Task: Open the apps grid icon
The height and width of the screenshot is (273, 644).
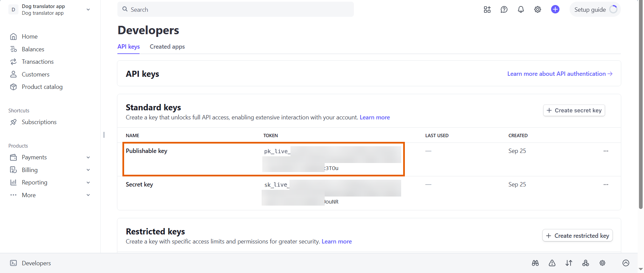Action: pyautogui.click(x=487, y=9)
